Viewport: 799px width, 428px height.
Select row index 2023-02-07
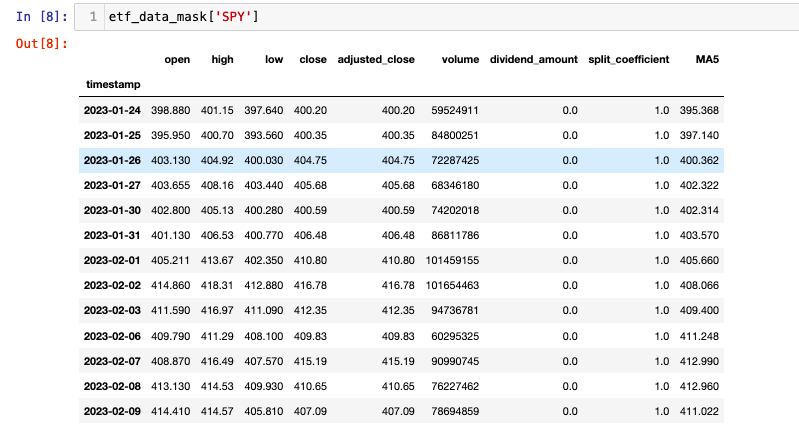[112, 361]
